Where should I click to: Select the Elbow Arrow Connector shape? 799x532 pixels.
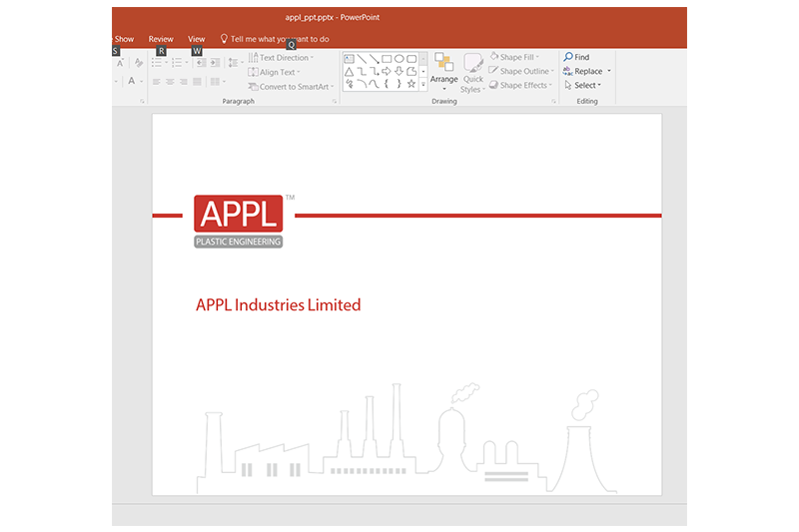[374, 72]
